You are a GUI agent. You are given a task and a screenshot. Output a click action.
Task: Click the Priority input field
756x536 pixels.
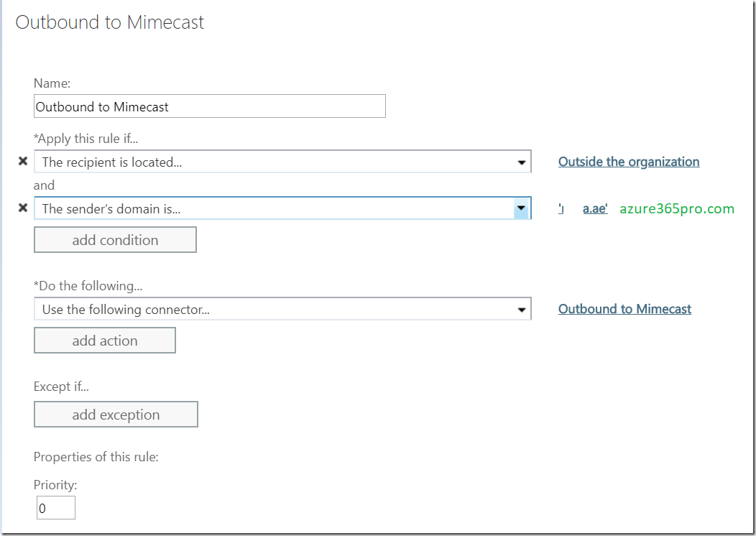coord(56,507)
